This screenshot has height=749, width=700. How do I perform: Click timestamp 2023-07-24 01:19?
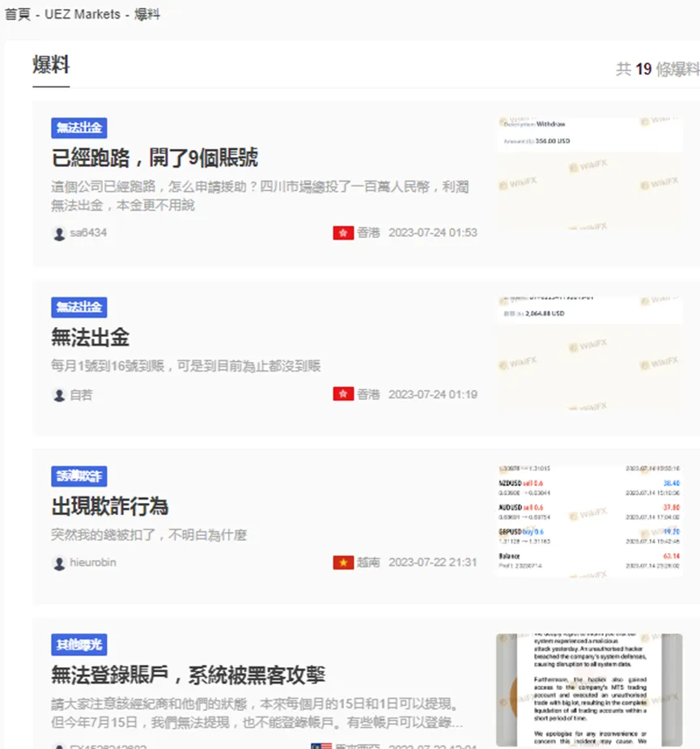[433, 394]
